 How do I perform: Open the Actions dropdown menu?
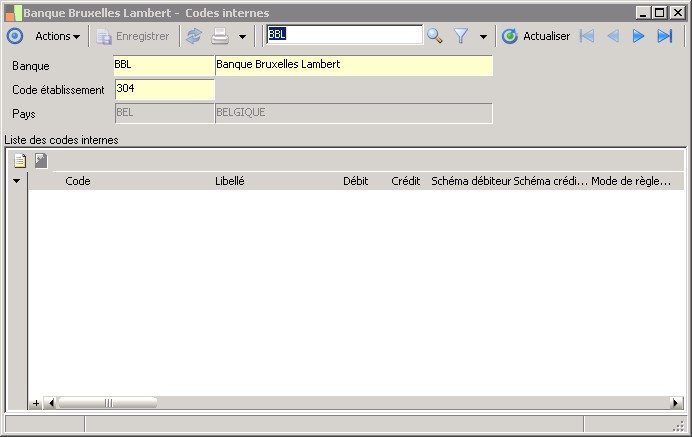click(x=57, y=36)
